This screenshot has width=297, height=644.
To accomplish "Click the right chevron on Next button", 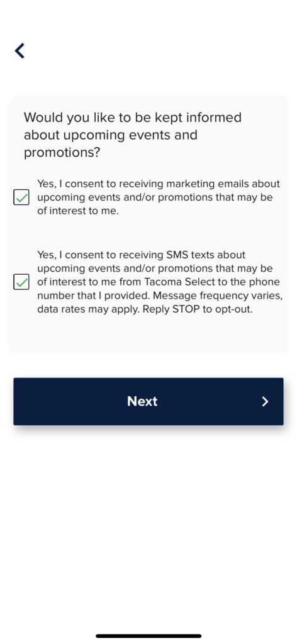I will pos(266,402).
